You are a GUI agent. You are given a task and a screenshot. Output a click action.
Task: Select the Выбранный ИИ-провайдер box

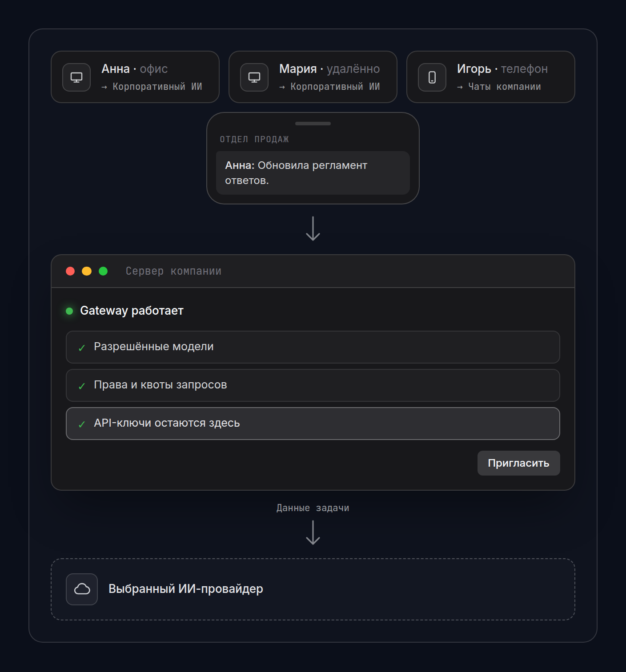[313, 589]
